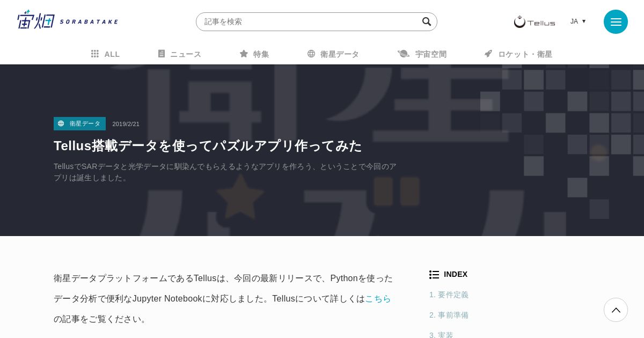
Task: Click the grid icon beside ALL
Action: 95,54
